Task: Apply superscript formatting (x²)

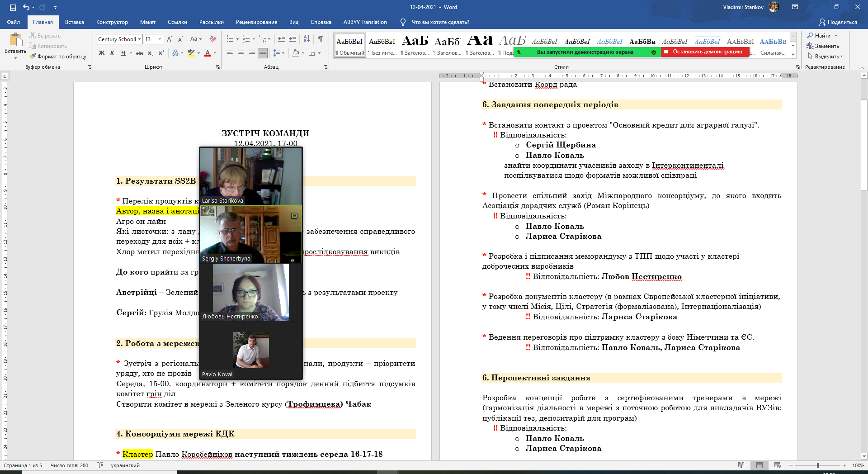Action: click(161, 53)
